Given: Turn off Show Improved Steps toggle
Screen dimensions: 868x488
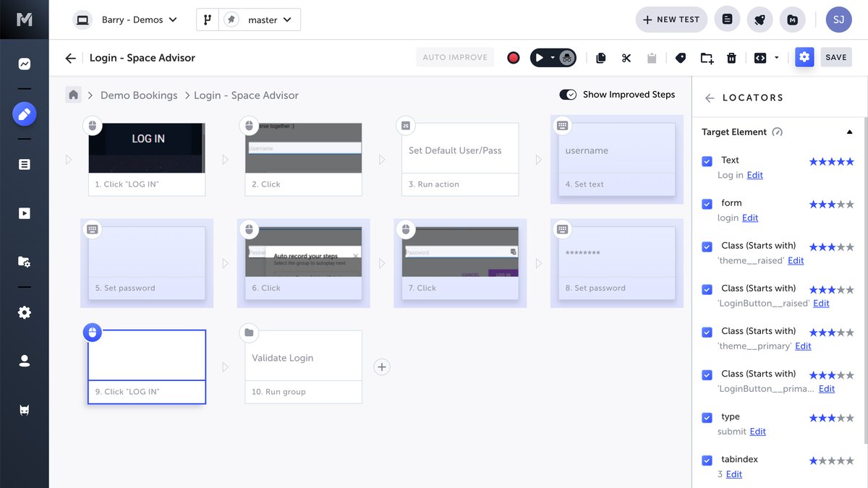Looking at the screenshot, I should tap(568, 95).
